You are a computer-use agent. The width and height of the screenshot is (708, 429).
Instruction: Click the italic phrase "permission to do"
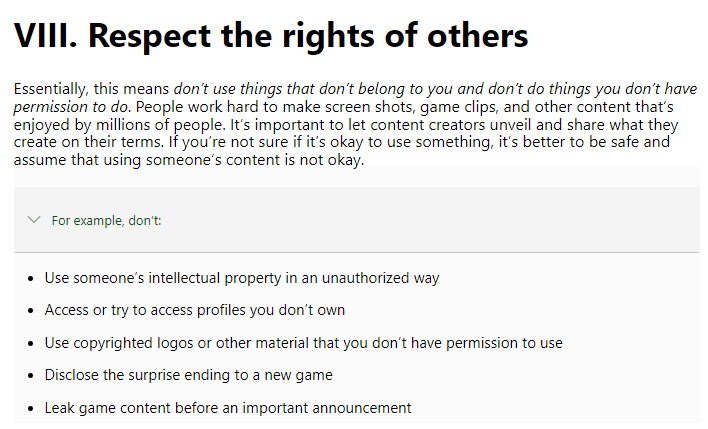point(72,107)
